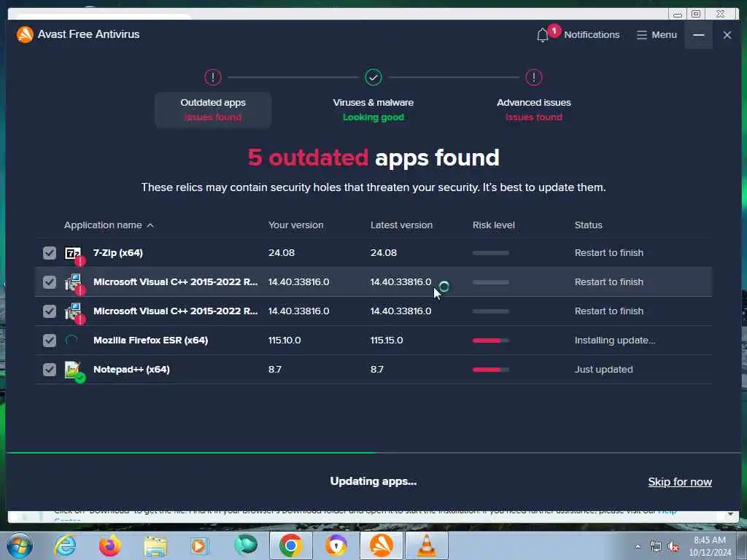Restore the background browser window button

(695, 14)
